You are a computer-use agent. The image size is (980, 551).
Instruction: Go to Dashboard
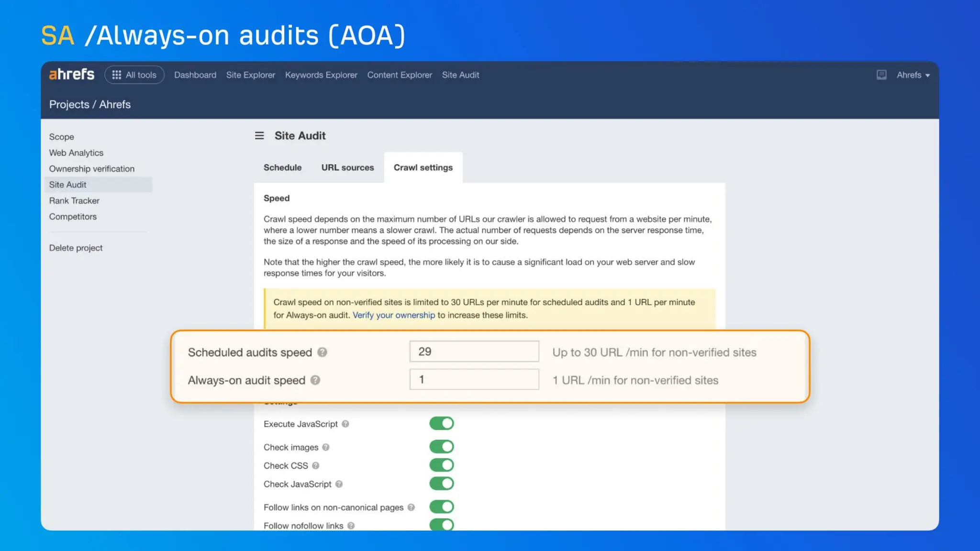[195, 75]
